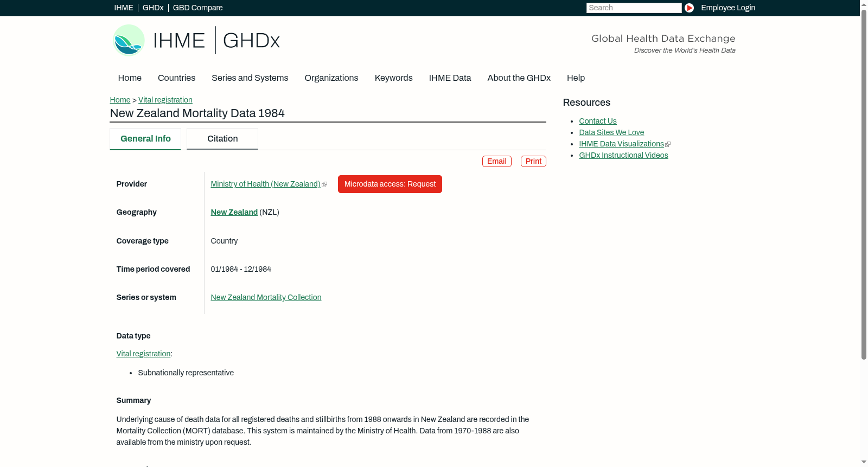Open IHME Data Visualizations link
The height and width of the screenshot is (467, 868).
point(621,144)
